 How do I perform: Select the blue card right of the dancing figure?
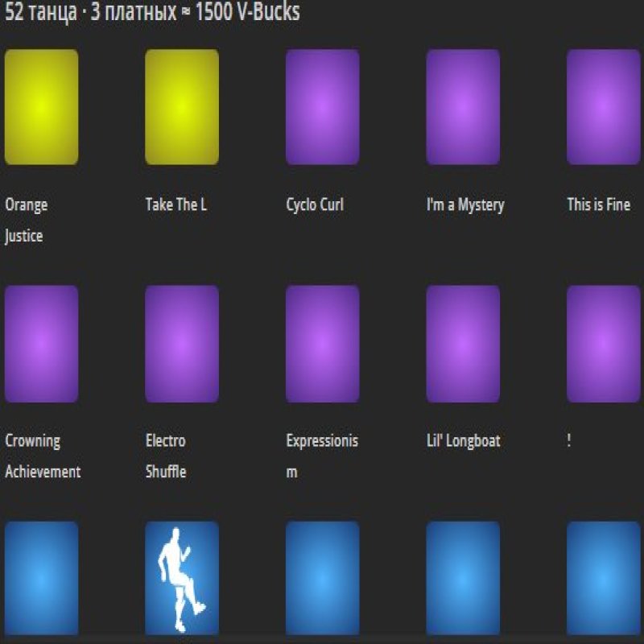323,576
